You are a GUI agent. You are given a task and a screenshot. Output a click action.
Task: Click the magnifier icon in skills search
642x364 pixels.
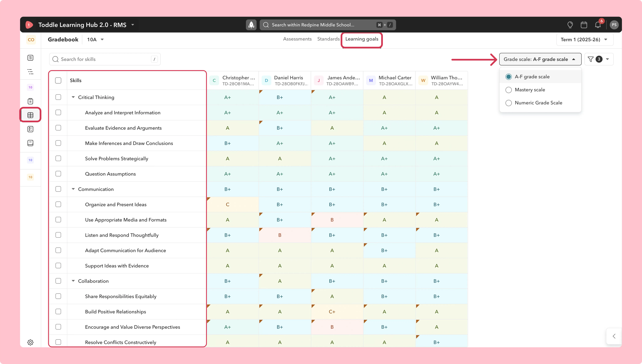(x=55, y=59)
